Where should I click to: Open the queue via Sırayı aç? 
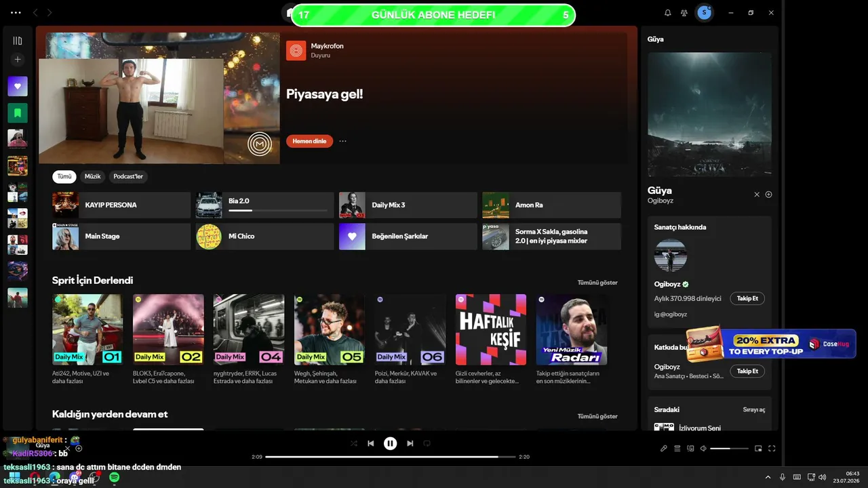tap(754, 410)
